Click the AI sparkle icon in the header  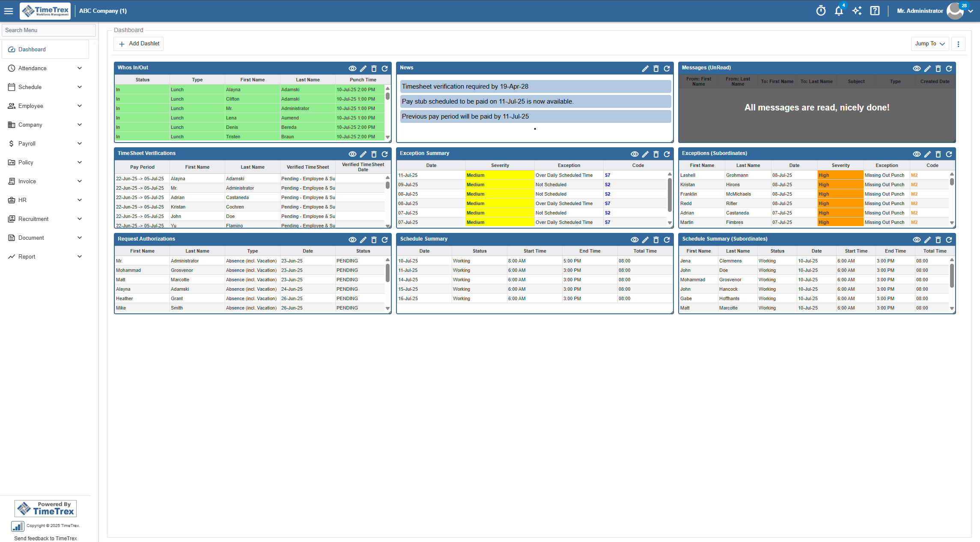pyautogui.click(x=857, y=10)
